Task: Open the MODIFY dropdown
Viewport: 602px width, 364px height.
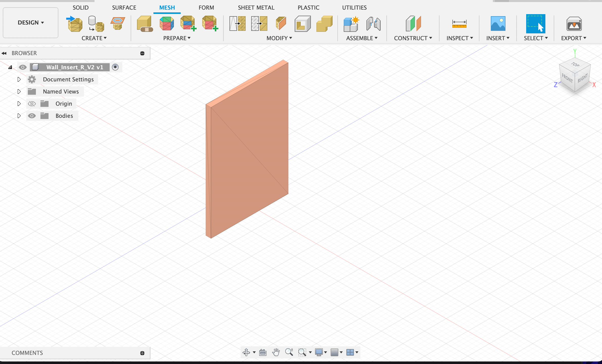Action: pyautogui.click(x=278, y=38)
